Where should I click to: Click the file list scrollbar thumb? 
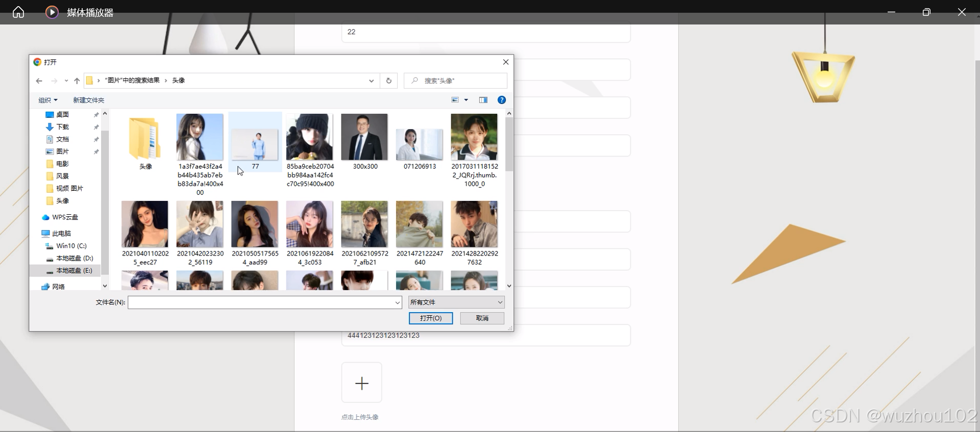[509, 144]
